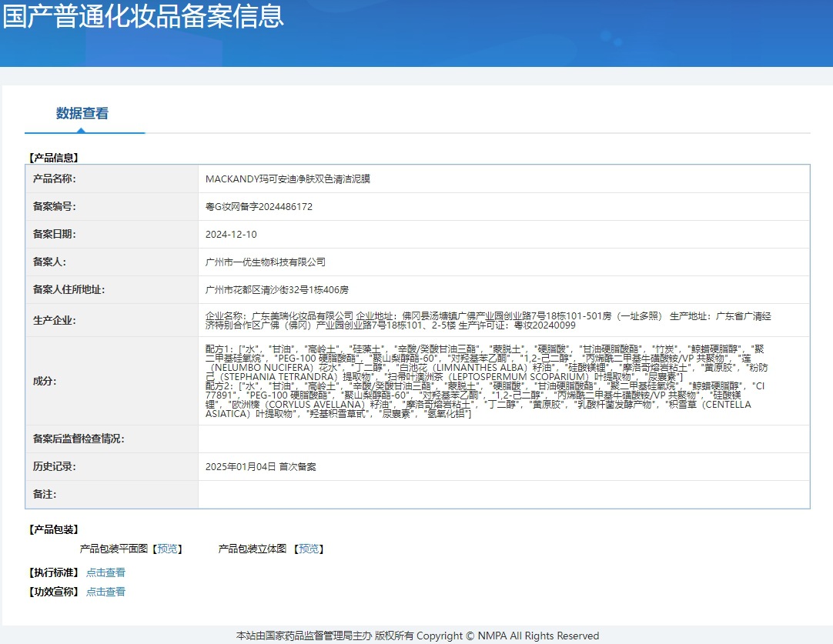Open 点击查看 link next to 执行标准
833x644 pixels.
(x=105, y=572)
